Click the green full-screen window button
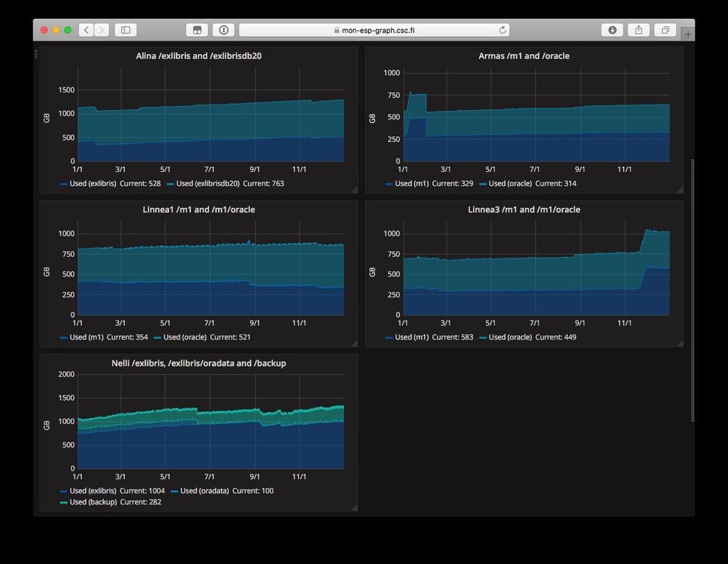This screenshot has height=564, width=728. coord(68,30)
